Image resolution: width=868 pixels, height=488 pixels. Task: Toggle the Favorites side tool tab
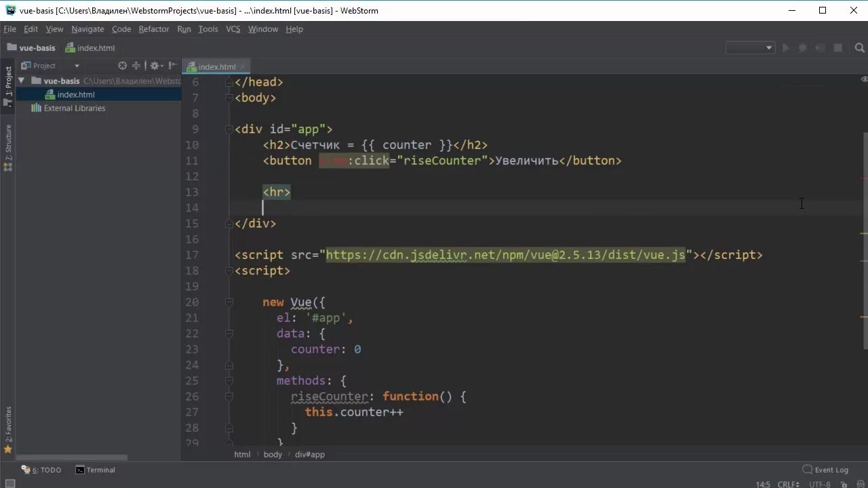click(x=8, y=429)
